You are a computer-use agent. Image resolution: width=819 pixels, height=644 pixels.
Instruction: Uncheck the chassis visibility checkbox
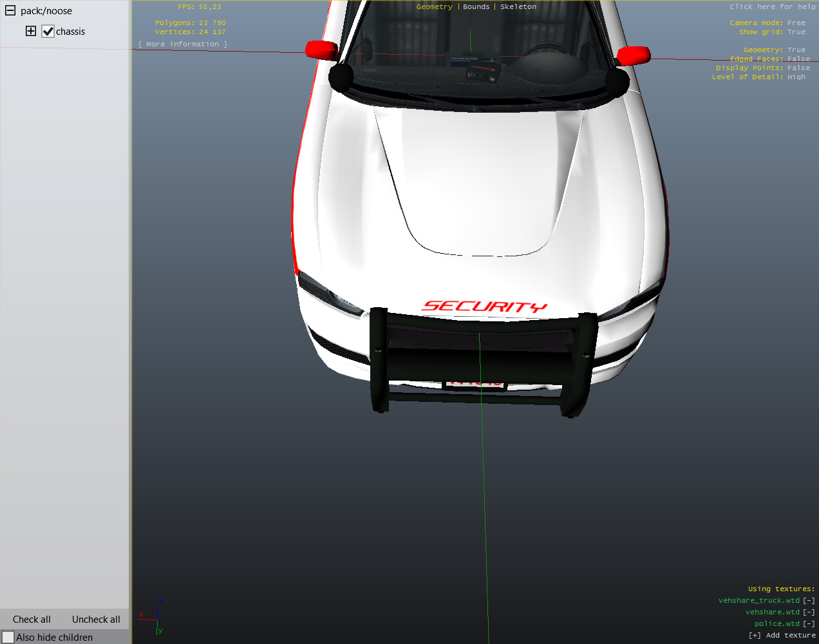pyautogui.click(x=48, y=32)
